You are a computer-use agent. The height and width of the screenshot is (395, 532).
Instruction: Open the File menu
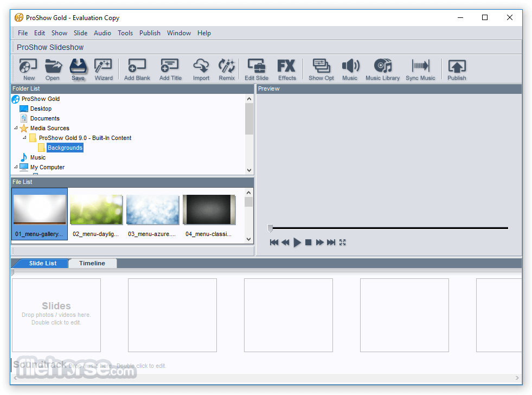click(x=23, y=33)
